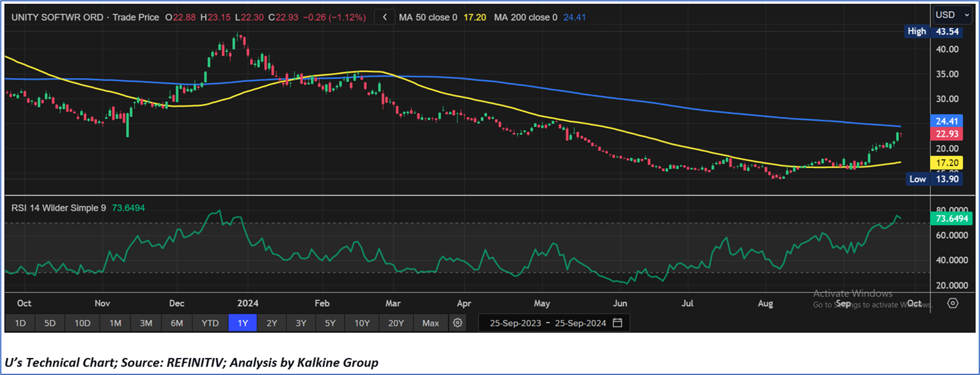Viewport: 980px width, 375px height.
Task: Click the calendar icon beside the date range
Action: tap(617, 323)
